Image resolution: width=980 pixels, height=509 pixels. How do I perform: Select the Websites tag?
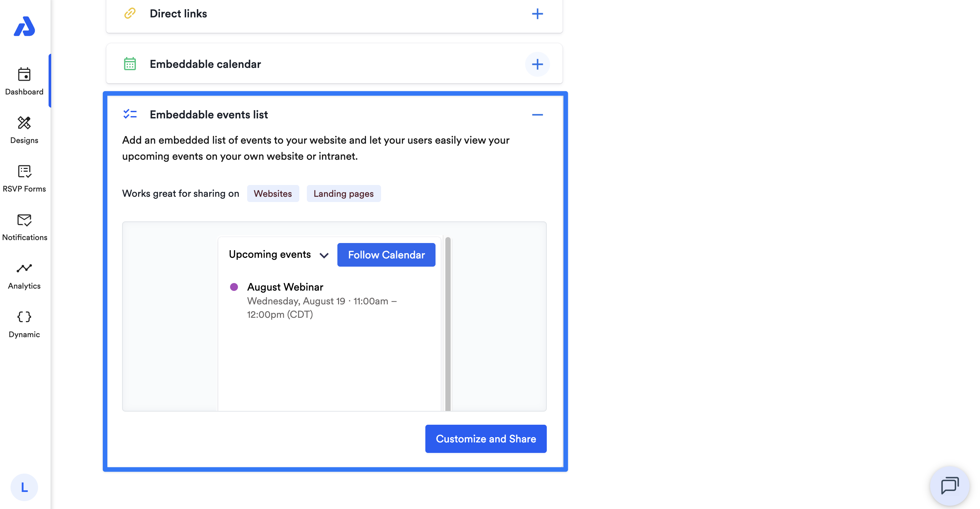[x=273, y=193]
